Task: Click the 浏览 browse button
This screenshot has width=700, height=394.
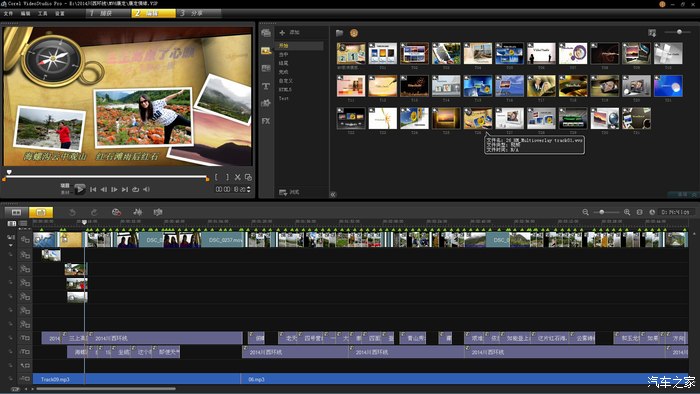Action: pyautogui.click(x=289, y=192)
